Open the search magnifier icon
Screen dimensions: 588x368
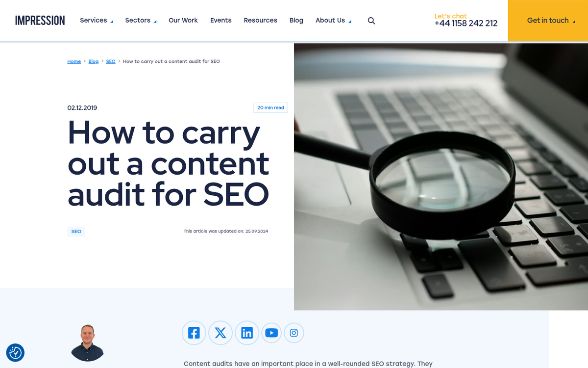coord(371,21)
